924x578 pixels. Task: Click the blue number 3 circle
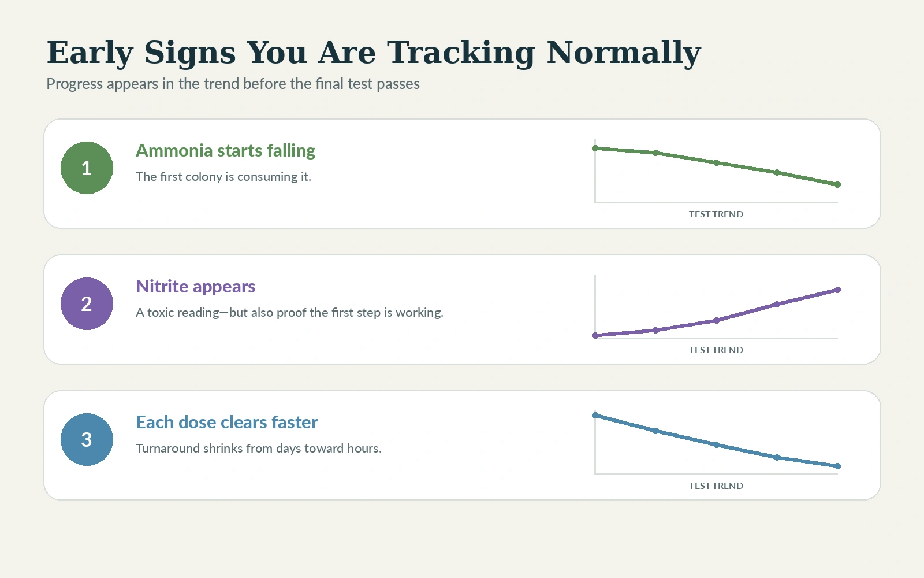[x=87, y=440]
